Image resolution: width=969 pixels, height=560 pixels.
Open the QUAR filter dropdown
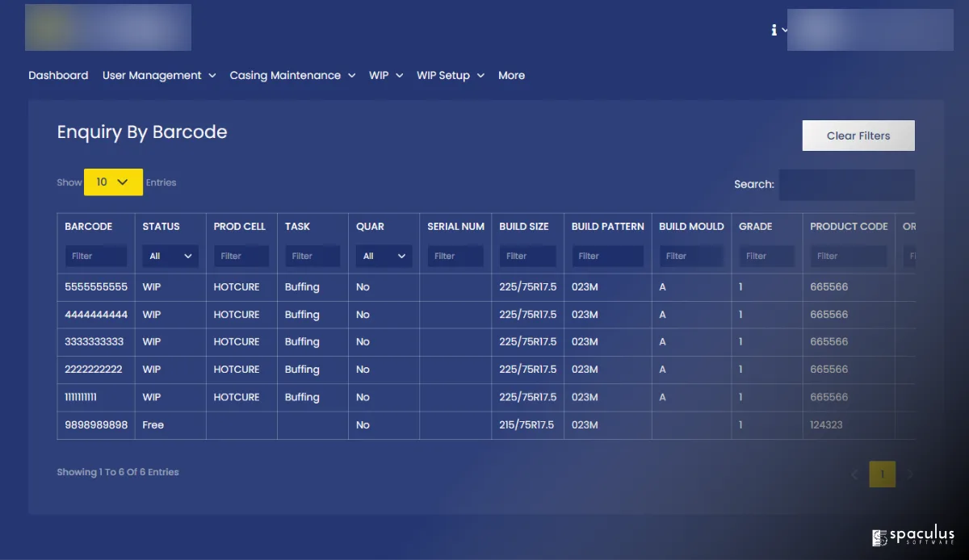pyautogui.click(x=384, y=257)
